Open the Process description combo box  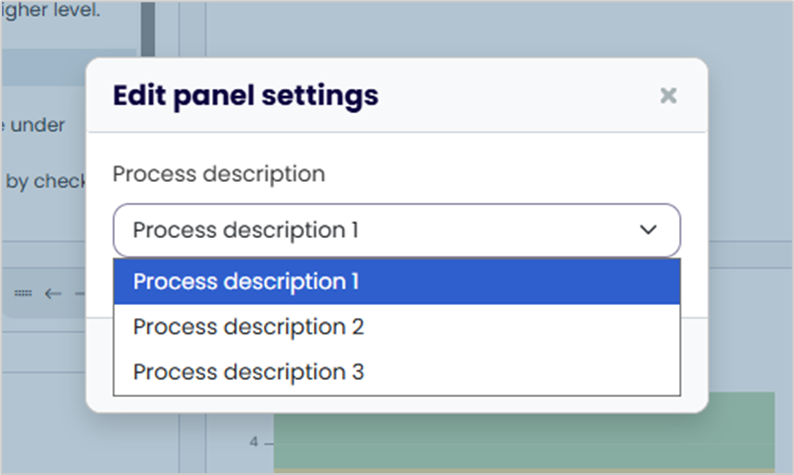coord(396,230)
